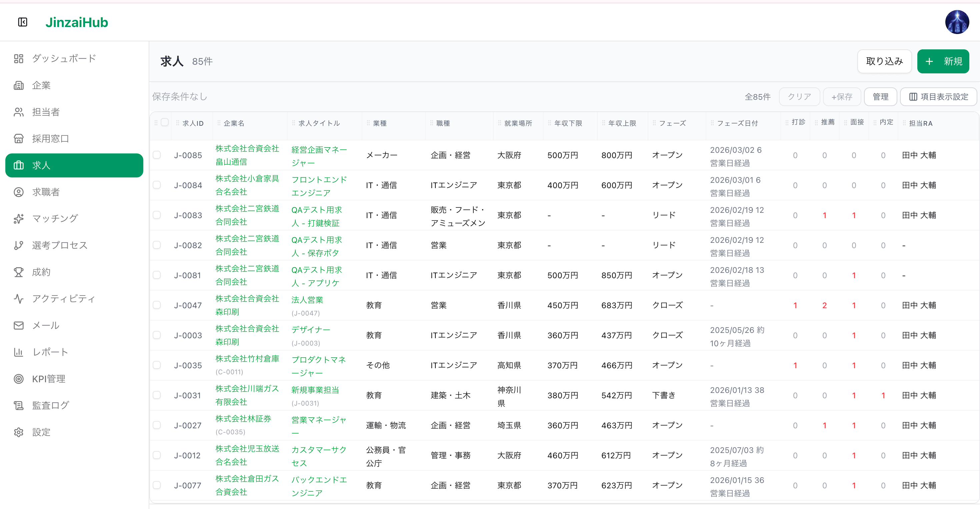Open the 株式会社小倉家具合名会社 company link
Screen dimensions: 980x509
pos(247,185)
